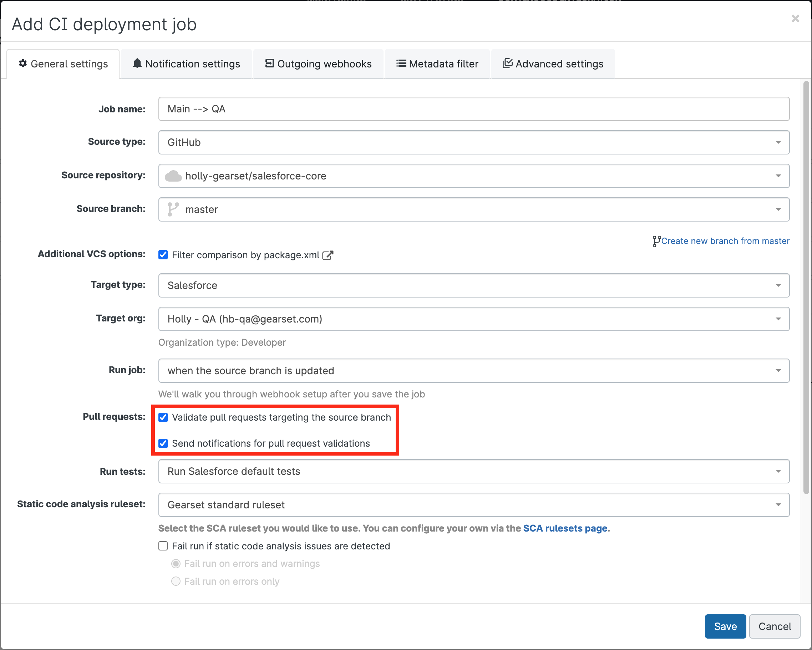Switch to Notification settings tab
The height and width of the screenshot is (650, 812).
(187, 64)
